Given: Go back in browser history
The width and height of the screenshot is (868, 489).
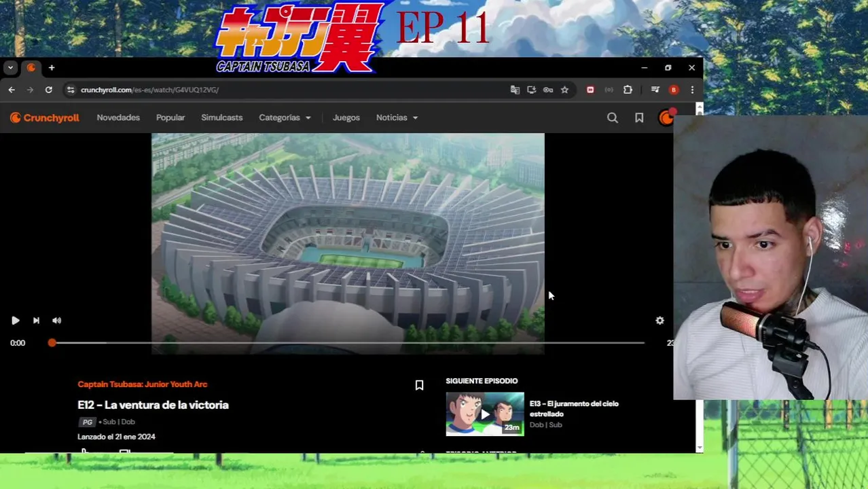Looking at the screenshot, I should 12,90.
